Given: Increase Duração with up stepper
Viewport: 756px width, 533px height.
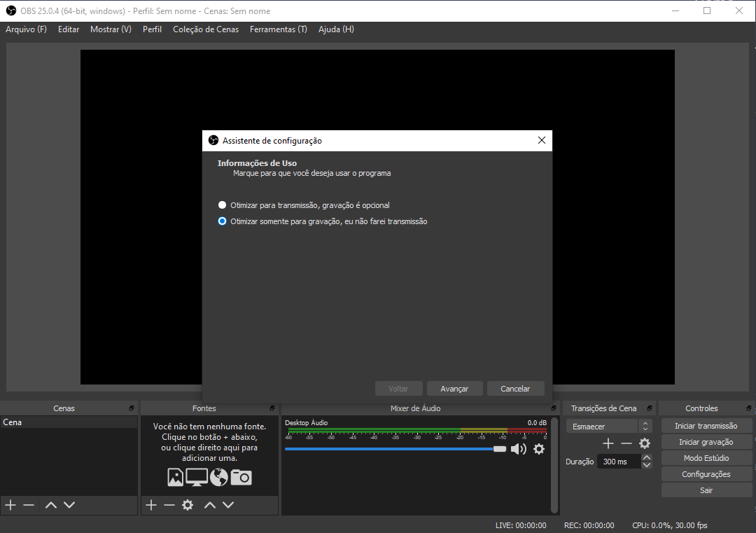Looking at the screenshot, I should [647, 458].
